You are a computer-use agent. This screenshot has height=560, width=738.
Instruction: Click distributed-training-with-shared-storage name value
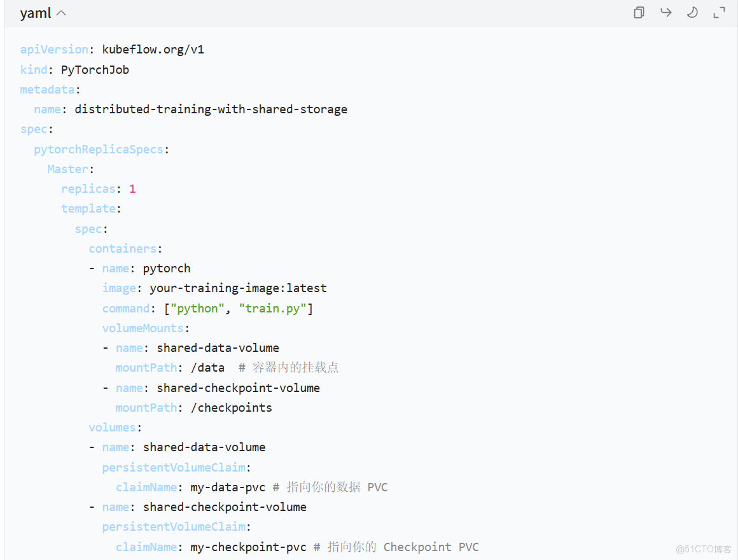point(211,109)
